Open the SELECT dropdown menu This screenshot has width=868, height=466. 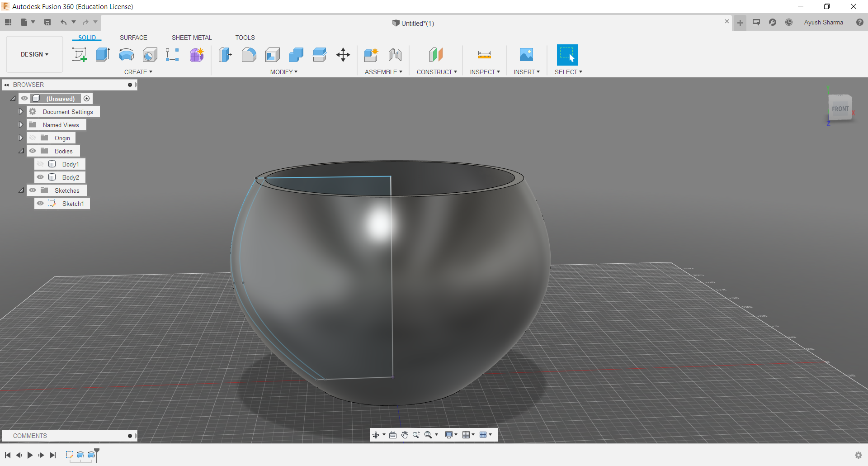(x=568, y=72)
